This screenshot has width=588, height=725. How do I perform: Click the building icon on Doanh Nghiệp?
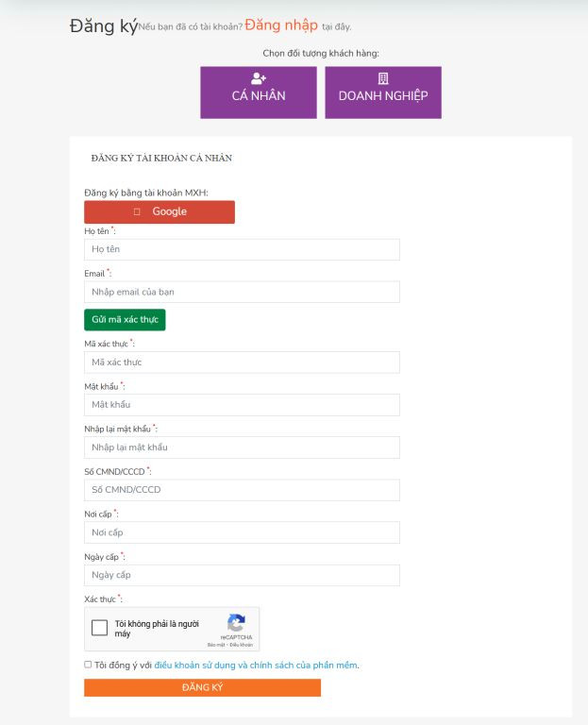tap(383, 78)
